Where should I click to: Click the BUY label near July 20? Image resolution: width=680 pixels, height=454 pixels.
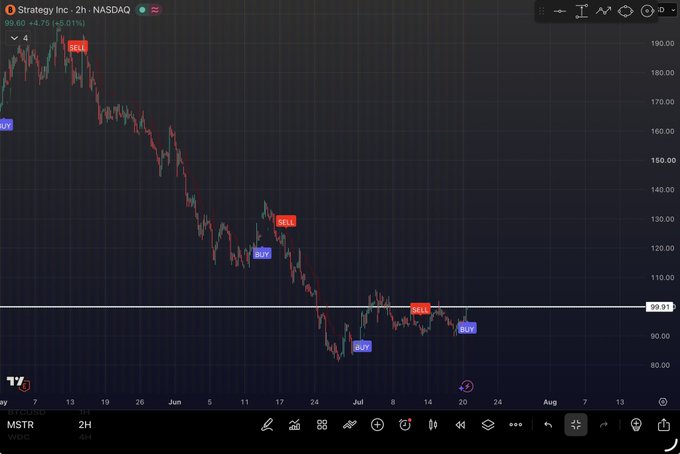[x=467, y=329]
